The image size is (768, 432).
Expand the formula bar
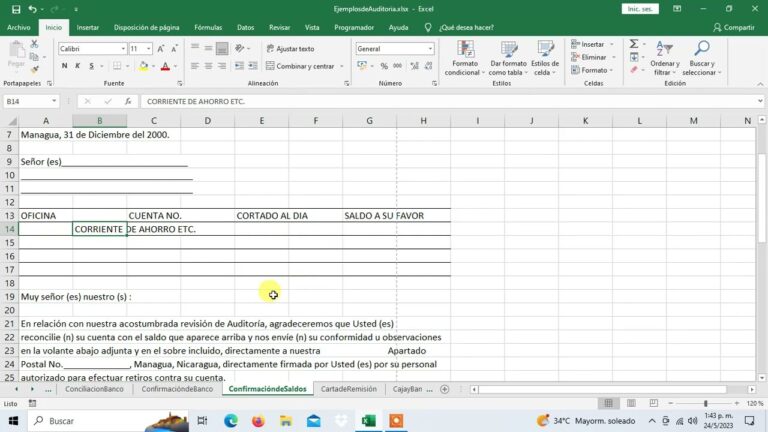[x=760, y=101]
